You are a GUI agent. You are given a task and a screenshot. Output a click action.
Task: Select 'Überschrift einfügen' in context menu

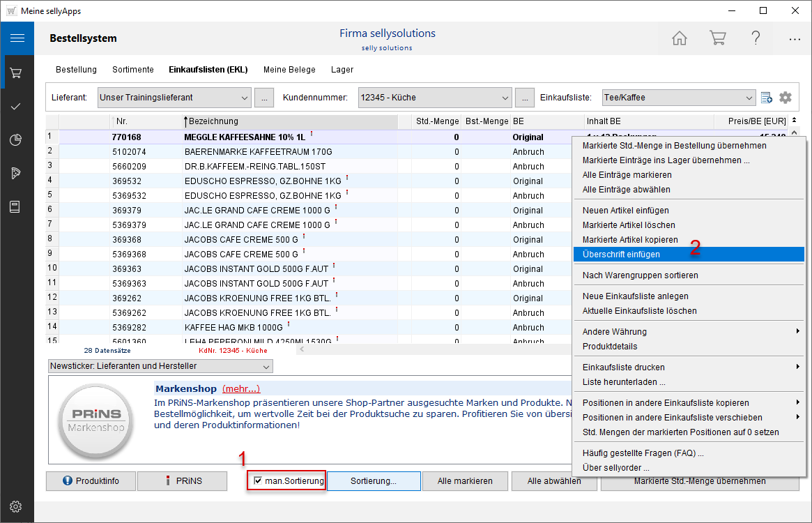coord(621,255)
